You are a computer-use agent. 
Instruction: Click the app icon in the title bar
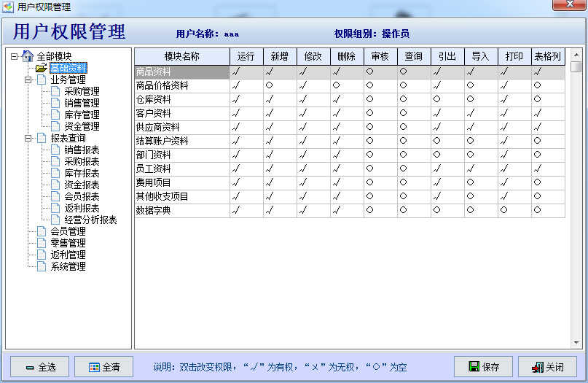tap(8, 7)
